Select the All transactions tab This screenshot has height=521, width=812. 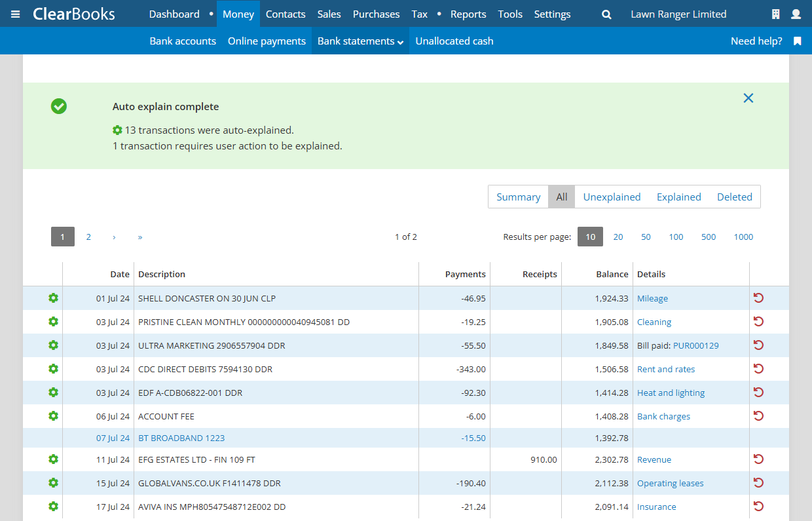pyautogui.click(x=562, y=197)
